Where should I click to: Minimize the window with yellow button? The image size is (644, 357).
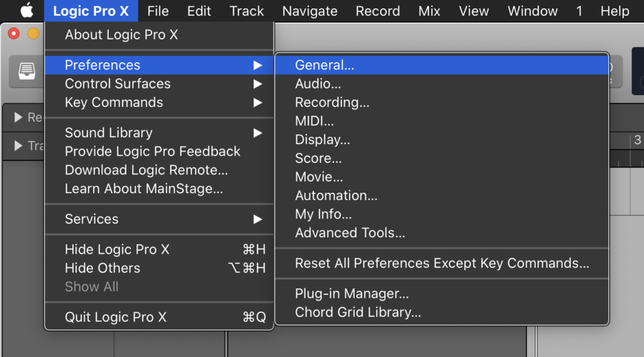pos(33,33)
